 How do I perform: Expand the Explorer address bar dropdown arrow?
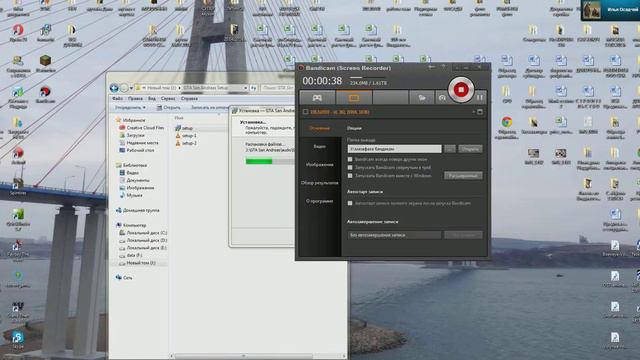[x=246, y=88]
